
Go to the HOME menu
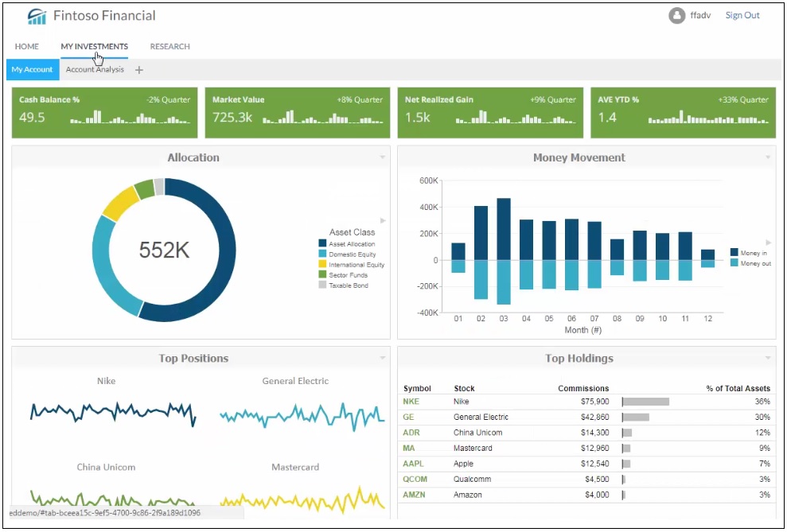pyautogui.click(x=26, y=47)
